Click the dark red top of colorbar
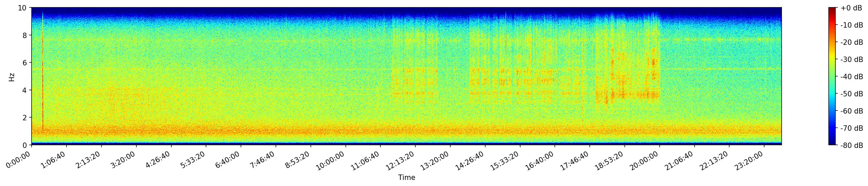 (832, 9)
